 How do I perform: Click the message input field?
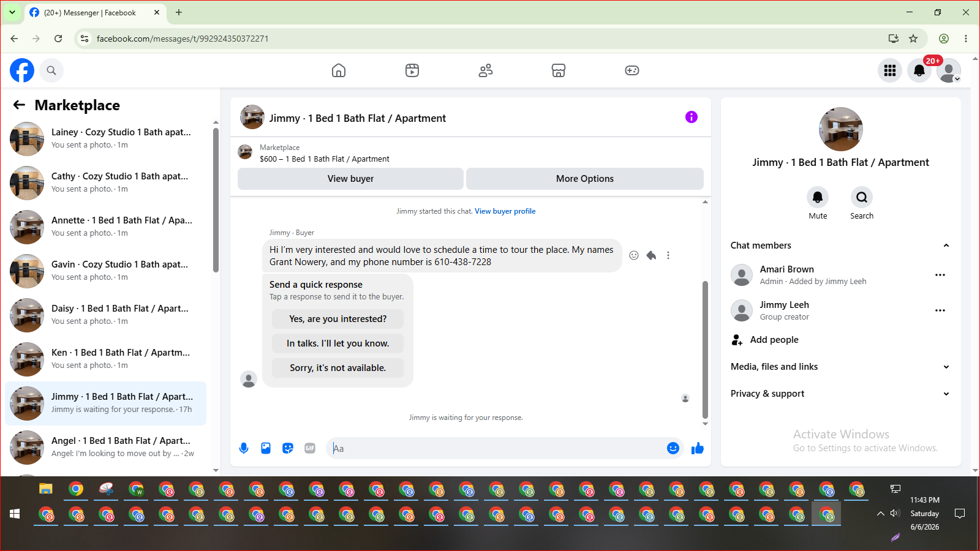(496, 448)
